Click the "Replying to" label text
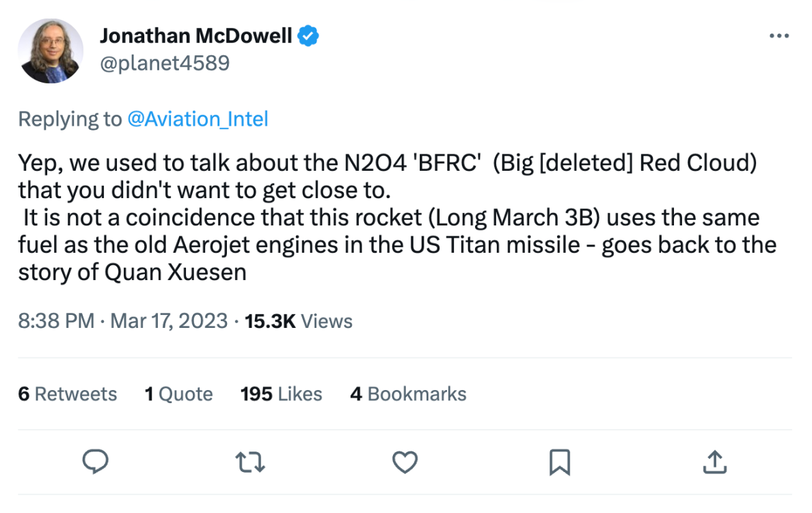The image size is (812, 513). 70,119
